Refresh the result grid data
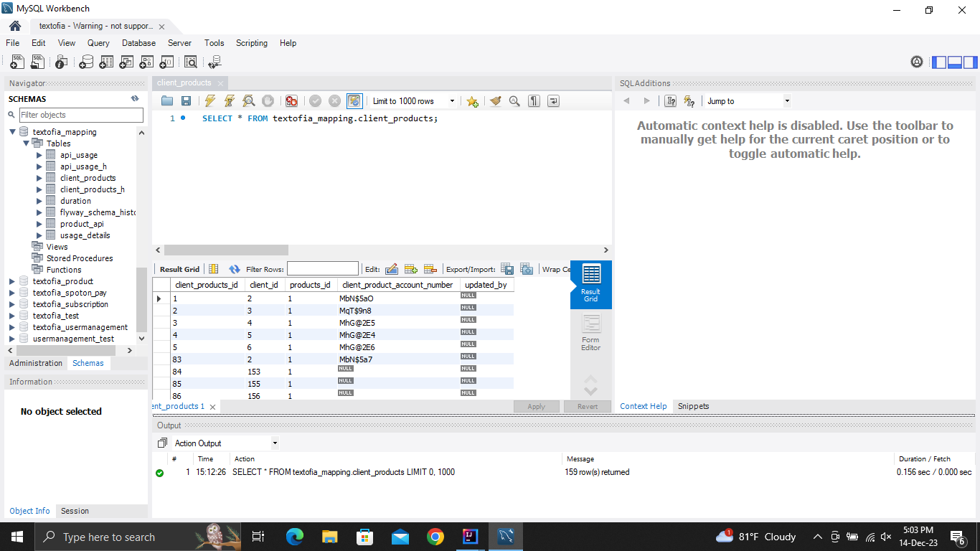Image resolution: width=980 pixels, height=551 pixels. [235, 269]
